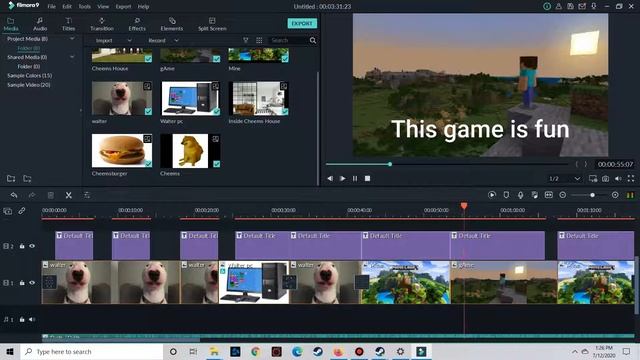Click the timeline zoom slider handle
Image resolution: width=640 pixels, height=360 pixels.
[592, 195]
